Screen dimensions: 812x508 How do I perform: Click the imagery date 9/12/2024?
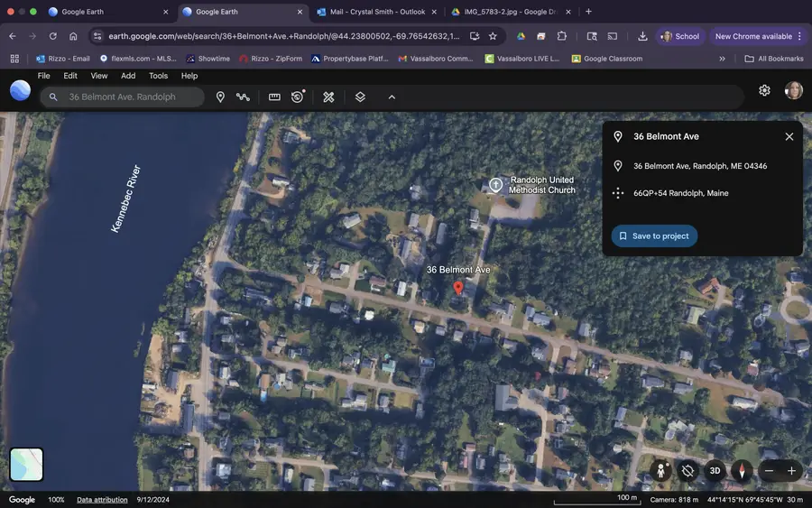tap(152, 500)
